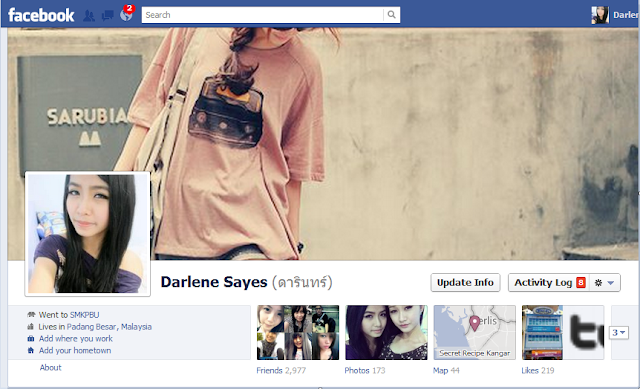
Task: Expand the 3 more sections dropdown
Action: coord(618,333)
